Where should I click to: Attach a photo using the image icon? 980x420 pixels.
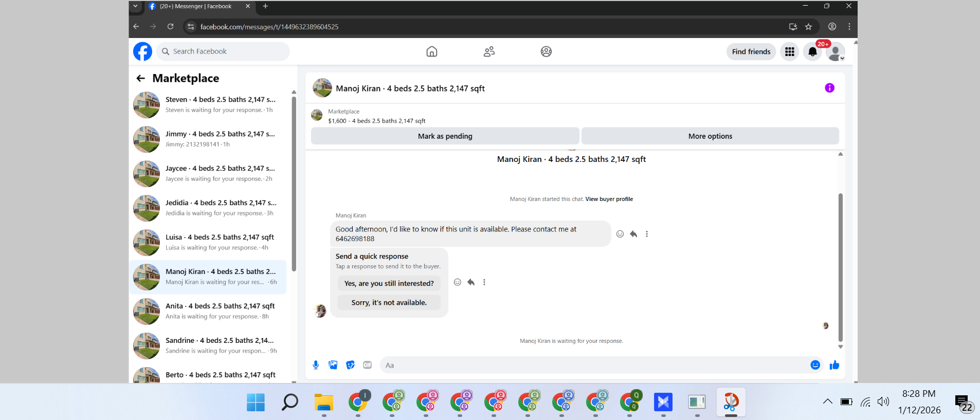click(333, 365)
